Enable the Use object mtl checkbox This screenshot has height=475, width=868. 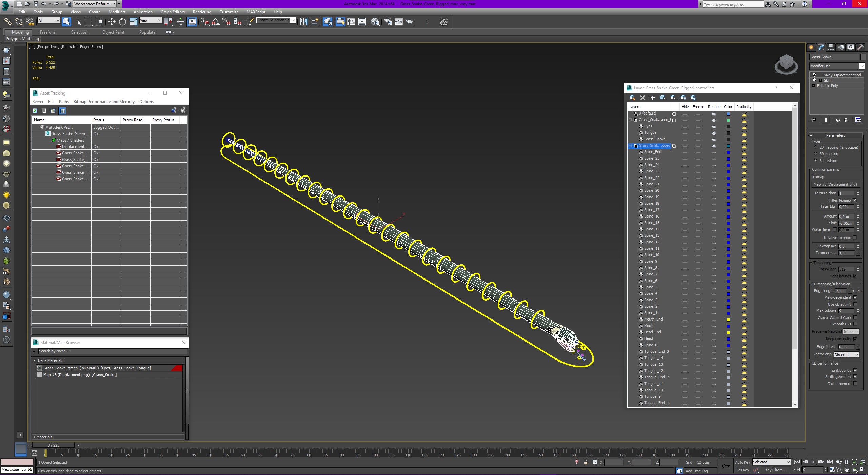(855, 304)
